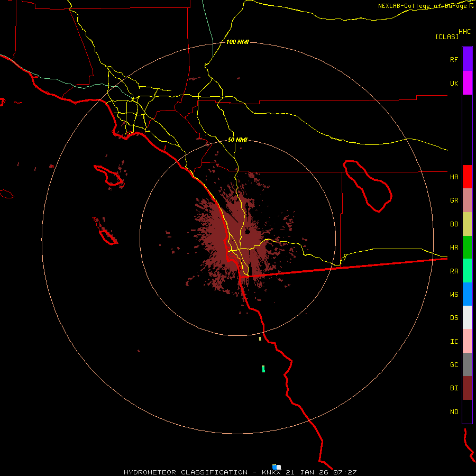Click the 'DS' legend label
Image resolution: width=476 pixels, height=476 pixels.
(x=454, y=318)
